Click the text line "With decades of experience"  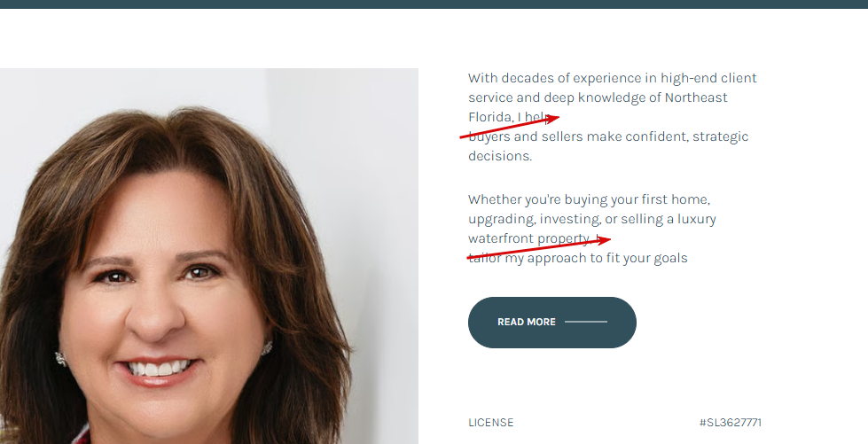(x=613, y=78)
